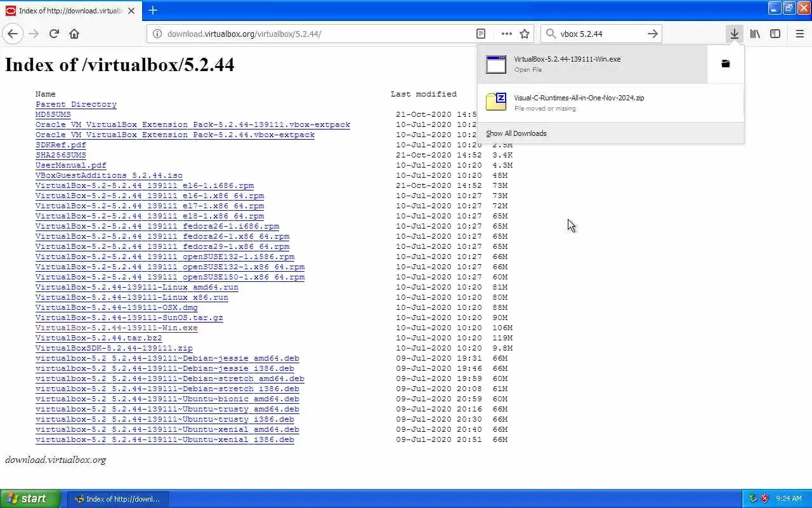Download VBoxGuestAdditions_5.2.44.iso
The image size is (812, 508).
point(109,175)
